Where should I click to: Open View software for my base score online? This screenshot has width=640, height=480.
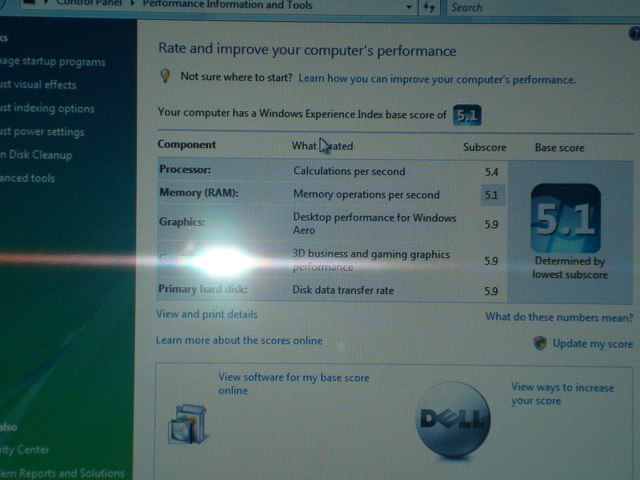tap(293, 384)
